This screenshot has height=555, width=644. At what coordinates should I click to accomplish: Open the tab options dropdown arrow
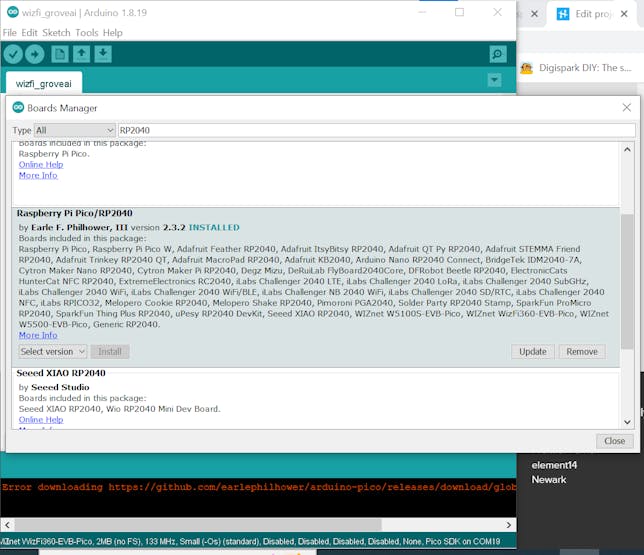pyautogui.click(x=494, y=80)
